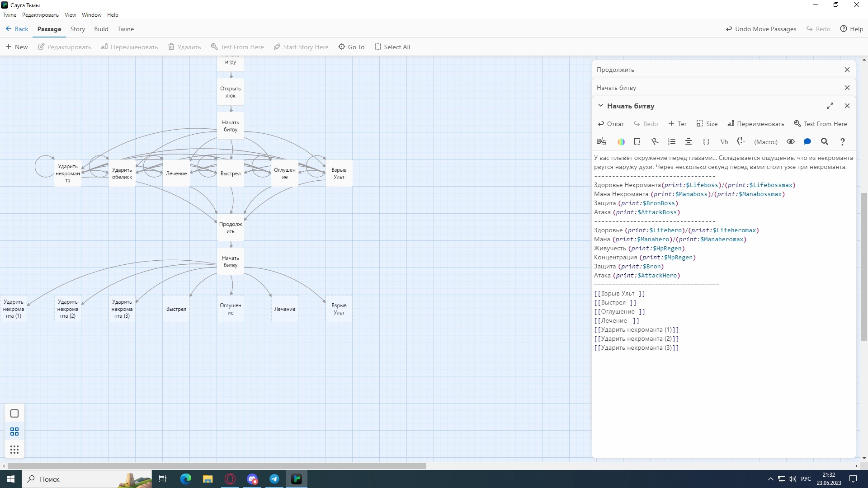Switch to the Story tab
868x488 pixels.
pos(77,29)
